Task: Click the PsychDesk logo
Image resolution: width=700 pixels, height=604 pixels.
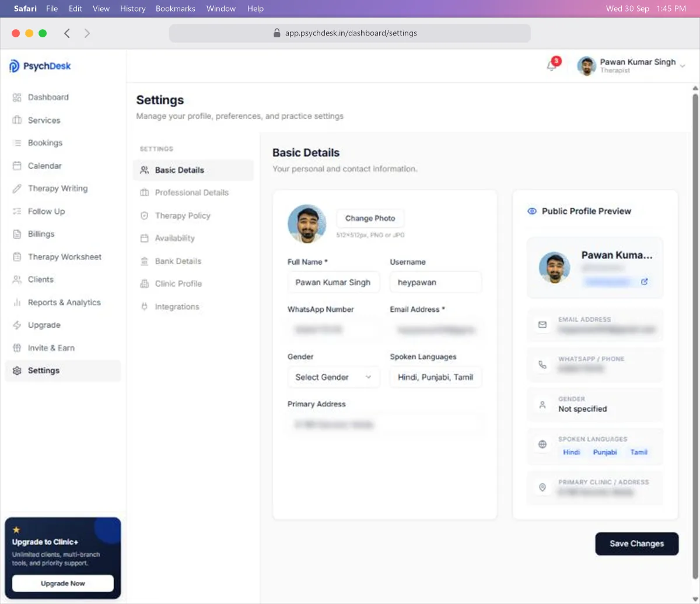Action: point(40,66)
